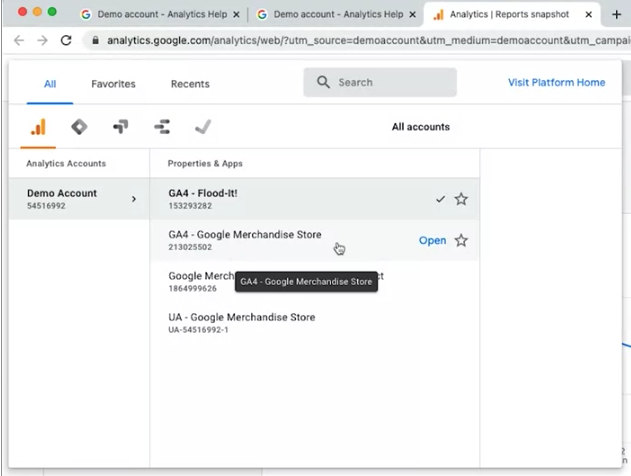Click Open for GA4 Google Merchandise Store
The height and width of the screenshot is (476, 631).
click(432, 241)
